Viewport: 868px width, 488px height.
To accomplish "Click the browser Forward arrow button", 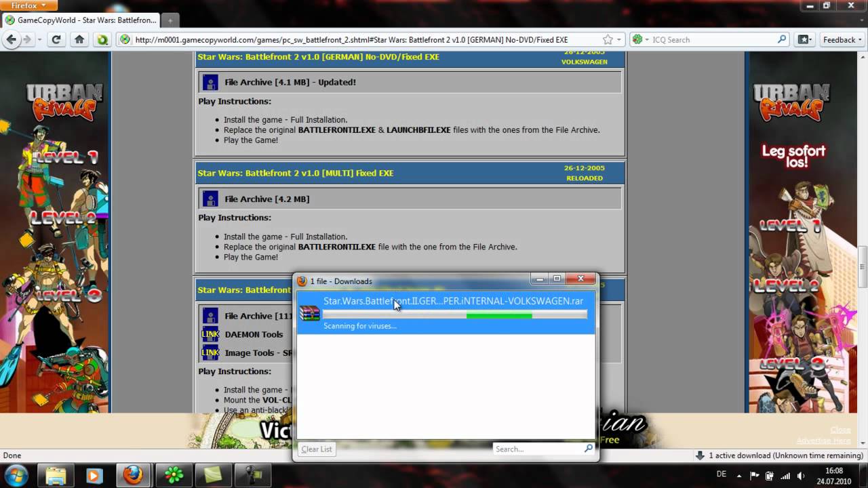I will coord(27,39).
